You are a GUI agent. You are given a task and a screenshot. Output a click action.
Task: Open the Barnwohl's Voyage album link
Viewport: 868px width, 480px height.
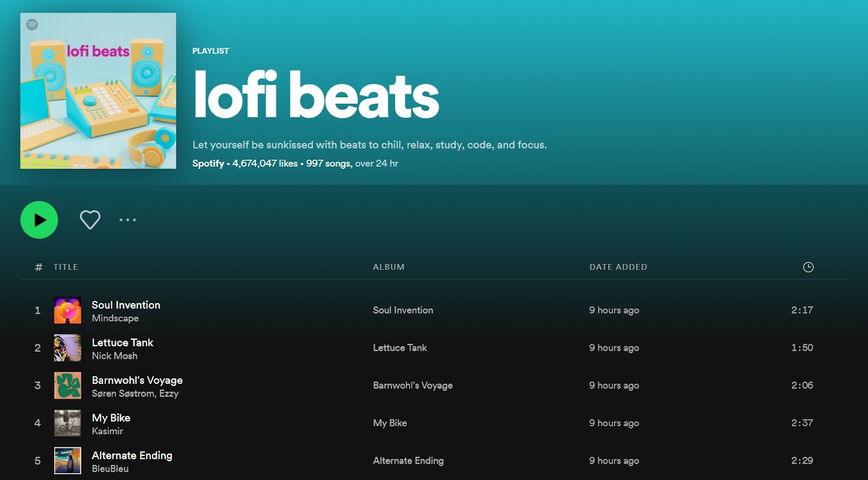coord(413,386)
